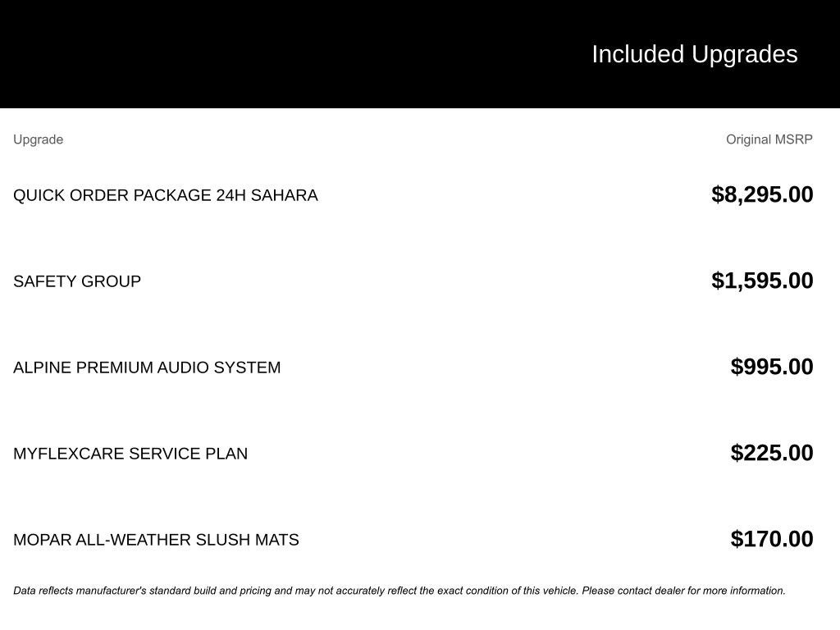Select the Safety Group upgrade name
840x630 pixels.
[77, 281]
